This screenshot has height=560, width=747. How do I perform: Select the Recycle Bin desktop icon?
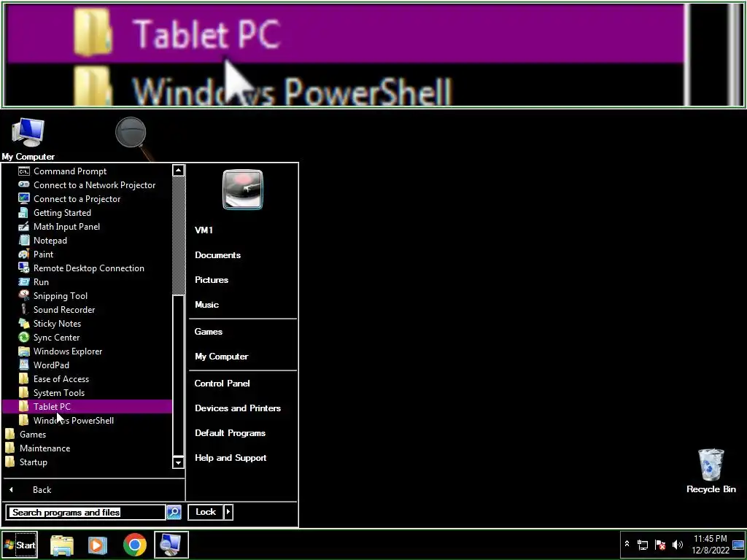(711, 470)
